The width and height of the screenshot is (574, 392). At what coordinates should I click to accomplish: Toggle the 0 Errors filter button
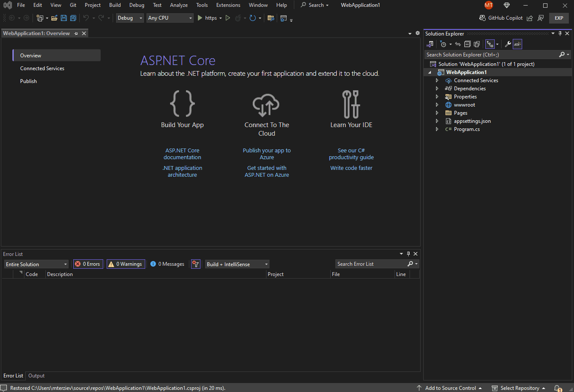[88, 264]
